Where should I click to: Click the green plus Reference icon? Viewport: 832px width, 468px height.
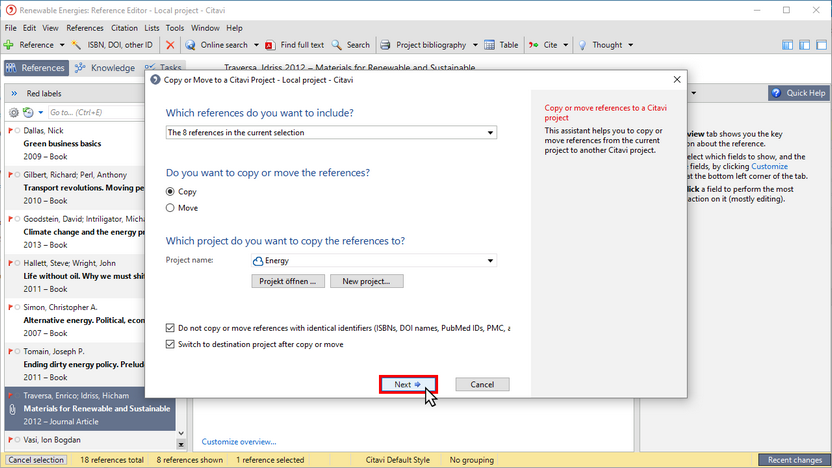pyautogui.click(x=9, y=45)
